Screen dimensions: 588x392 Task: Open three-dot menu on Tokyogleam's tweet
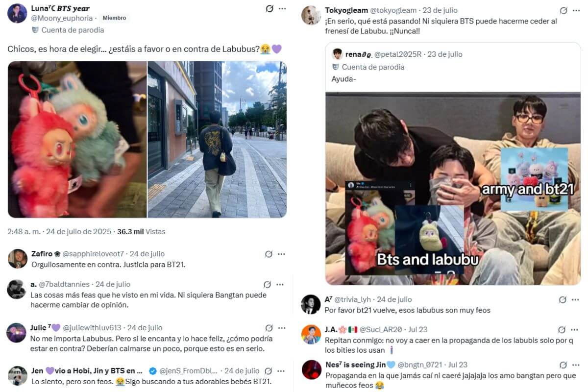point(577,10)
